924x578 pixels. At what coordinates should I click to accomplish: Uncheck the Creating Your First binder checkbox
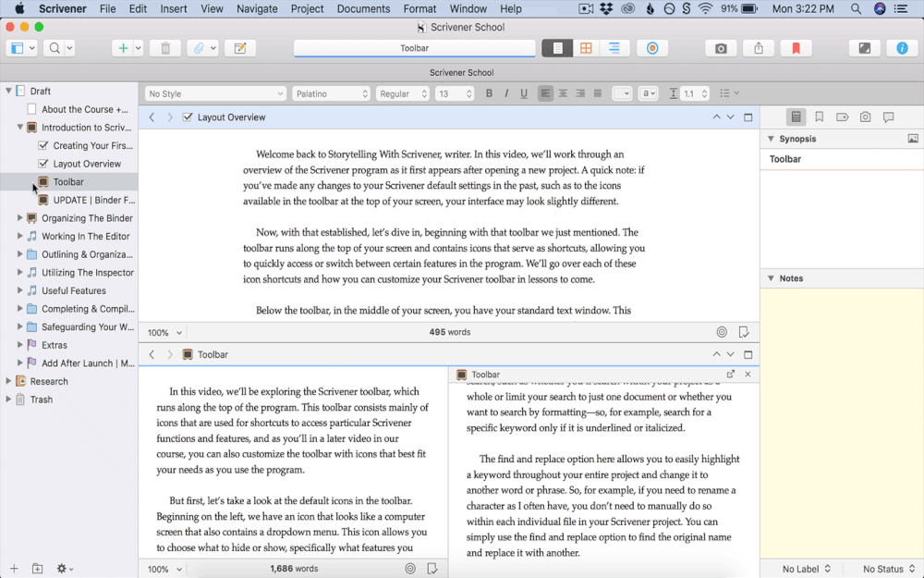43,145
